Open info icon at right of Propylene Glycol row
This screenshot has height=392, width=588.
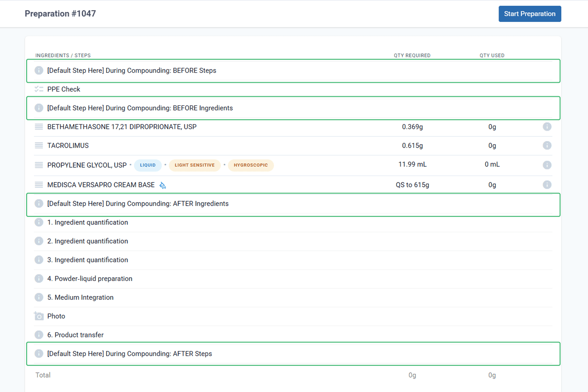click(x=547, y=165)
